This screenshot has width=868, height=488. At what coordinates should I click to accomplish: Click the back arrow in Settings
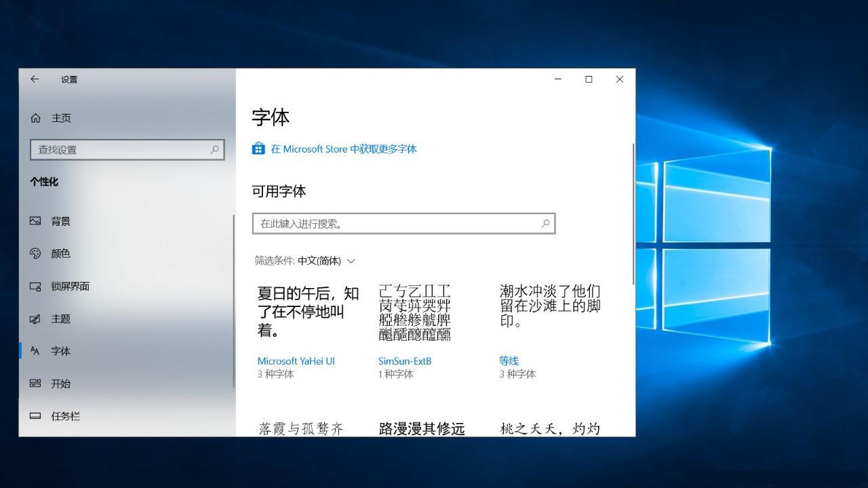[x=35, y=79]
